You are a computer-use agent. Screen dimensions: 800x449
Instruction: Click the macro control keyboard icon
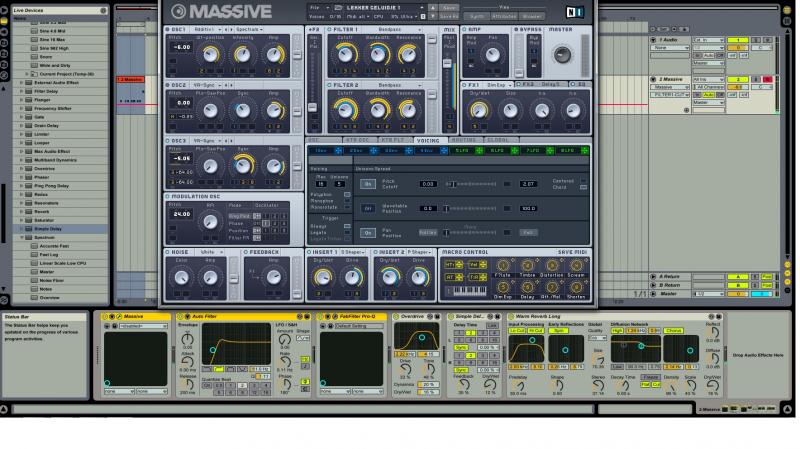click(466, 291)
